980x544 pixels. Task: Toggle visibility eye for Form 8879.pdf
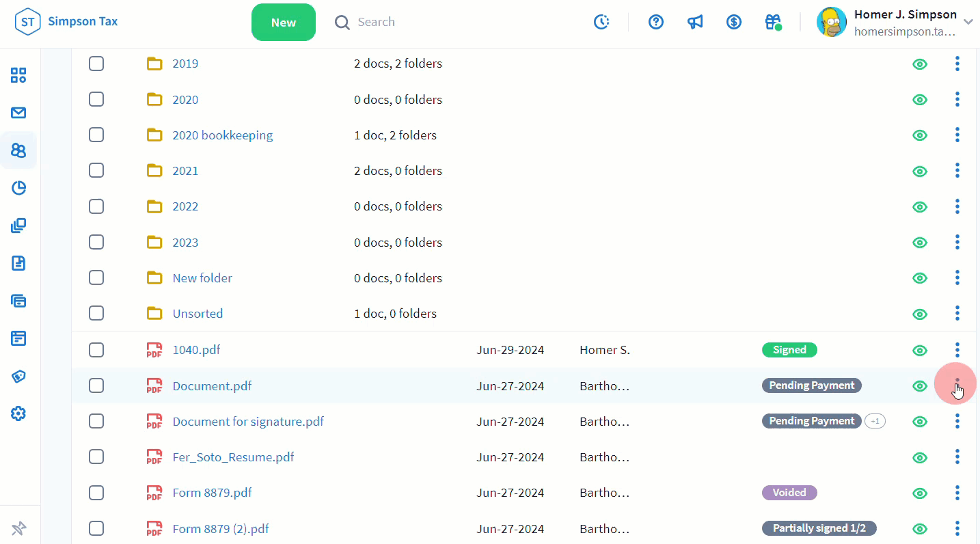pos(920,493)
